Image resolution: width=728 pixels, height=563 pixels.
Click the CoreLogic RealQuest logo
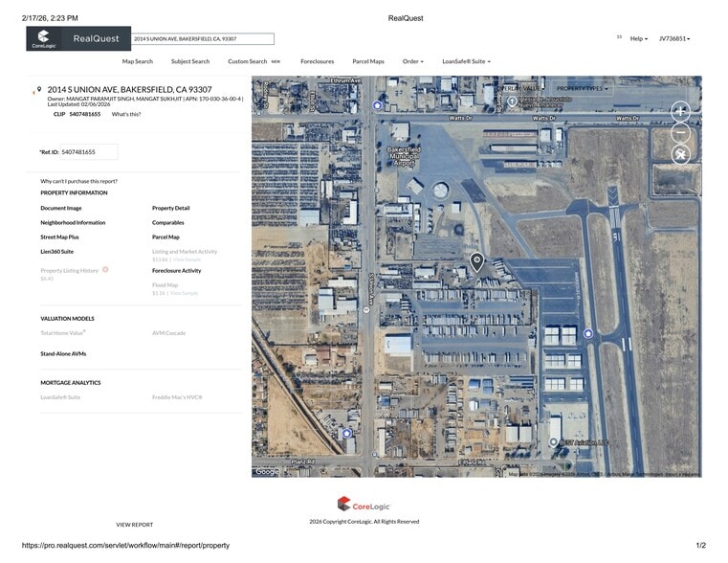pyautogui.click(x=78, y=38)
